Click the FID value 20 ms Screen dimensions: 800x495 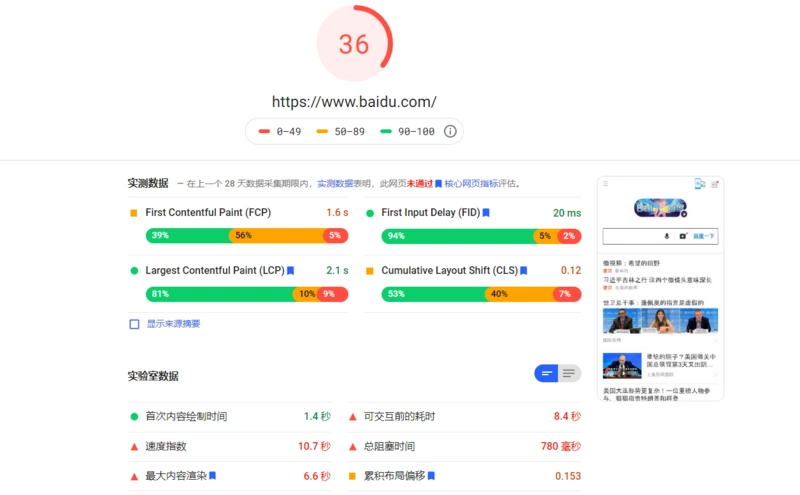[x=567, y=213]
